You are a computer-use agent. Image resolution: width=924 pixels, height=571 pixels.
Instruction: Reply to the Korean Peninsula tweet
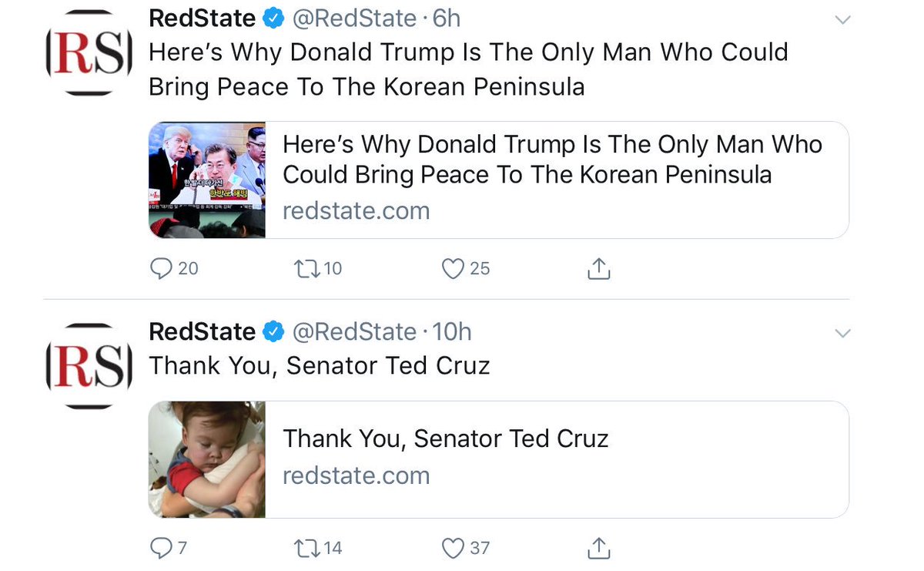160,268
